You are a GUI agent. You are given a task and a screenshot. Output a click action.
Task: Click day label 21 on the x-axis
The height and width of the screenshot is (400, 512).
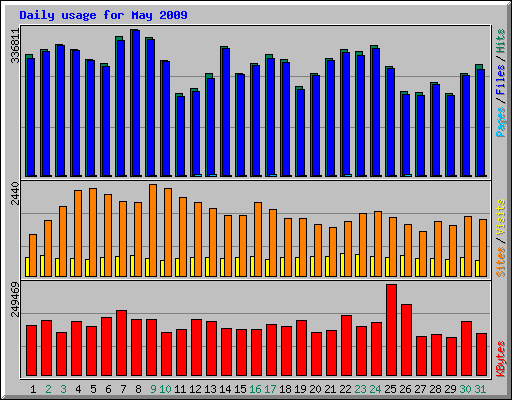pos(330,389)
